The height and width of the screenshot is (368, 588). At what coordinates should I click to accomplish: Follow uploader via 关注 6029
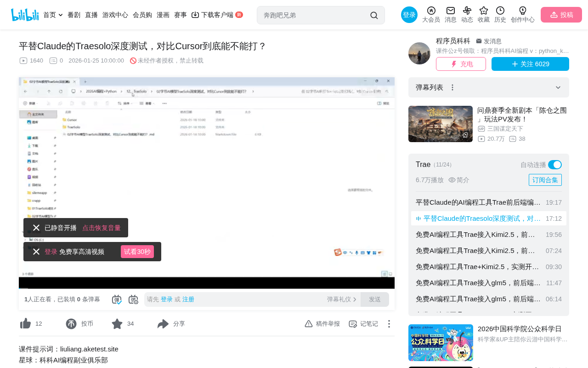pyautogui.click(x=530, y=64)
